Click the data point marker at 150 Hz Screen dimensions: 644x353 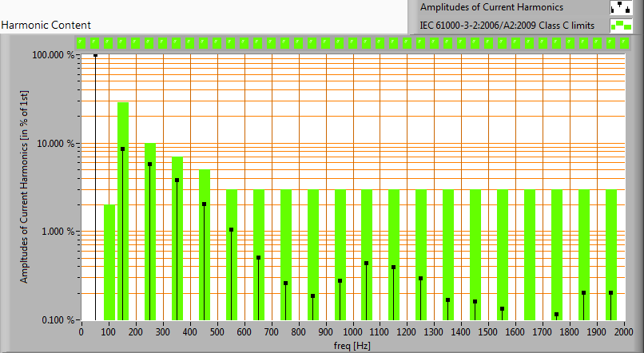[122, 149]
